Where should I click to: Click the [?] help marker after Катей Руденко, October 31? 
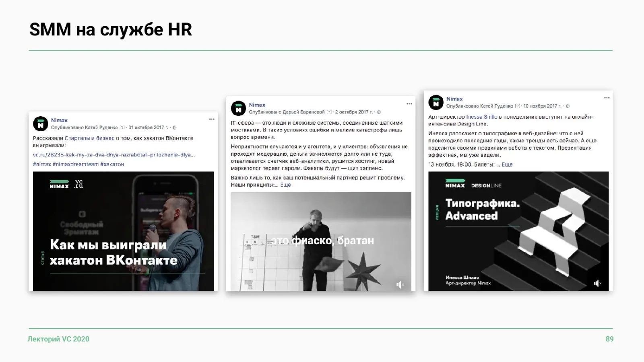(122, 128)
